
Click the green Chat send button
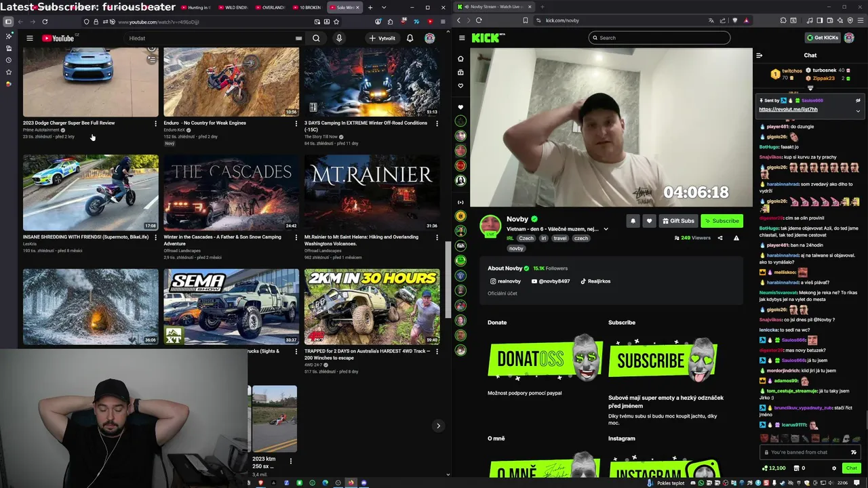coord(852,468)
